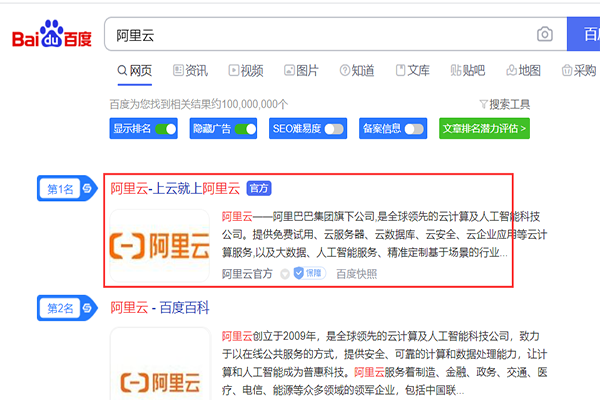Select the 网页 tab

135,71
